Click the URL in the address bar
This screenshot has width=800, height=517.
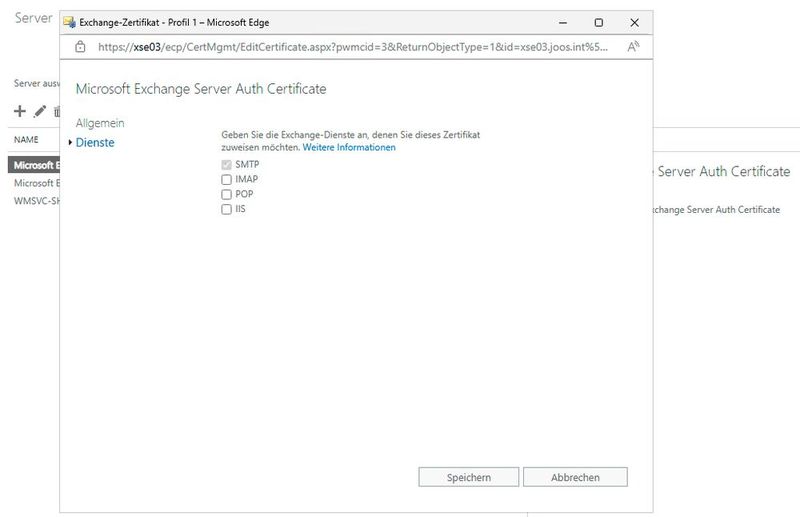click(x=353, y=47)
